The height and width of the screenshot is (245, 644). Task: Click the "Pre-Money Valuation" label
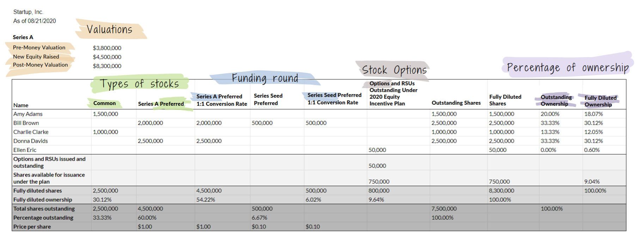(39, 48)
